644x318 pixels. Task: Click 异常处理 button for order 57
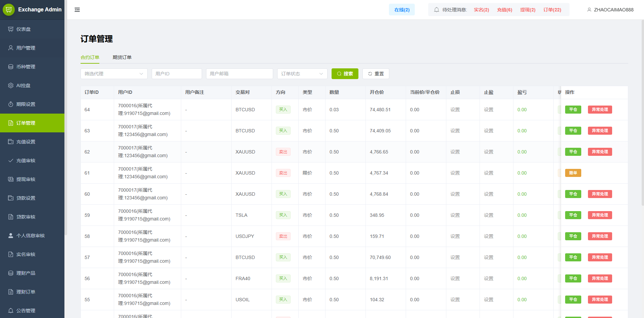point(600,257)
